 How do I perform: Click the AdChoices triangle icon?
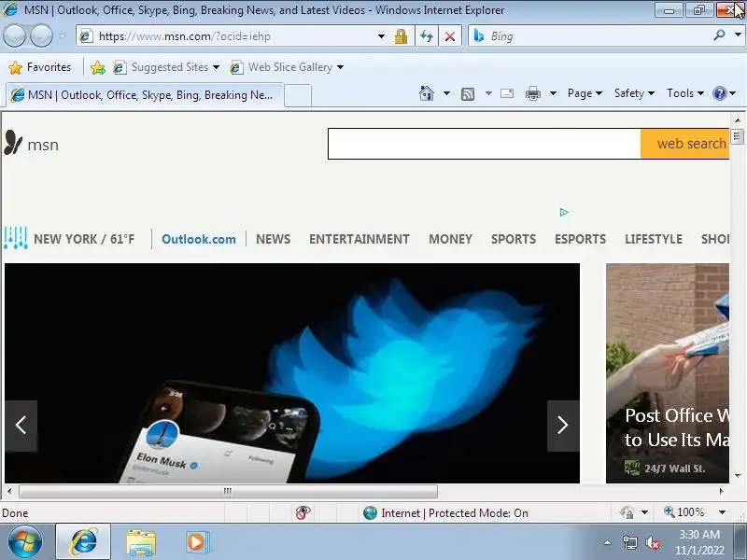[564, 213]
